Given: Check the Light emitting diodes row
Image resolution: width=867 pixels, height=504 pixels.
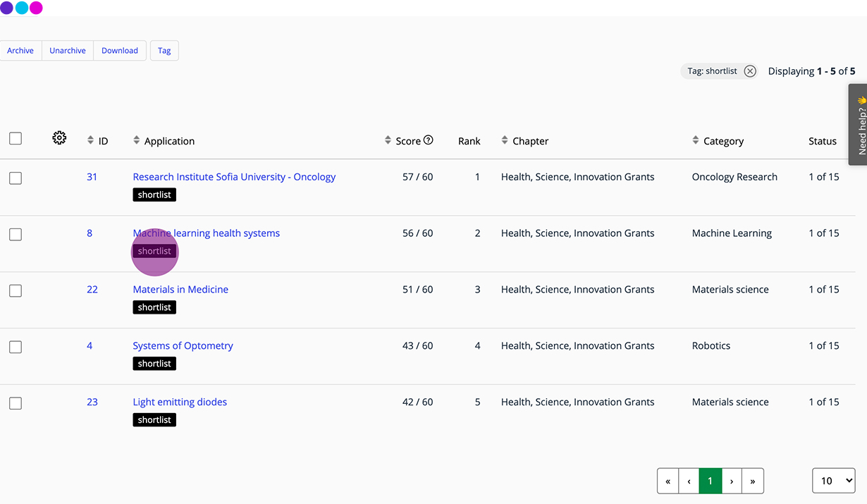Looking at the screenshot, I should tap(16, 404).
